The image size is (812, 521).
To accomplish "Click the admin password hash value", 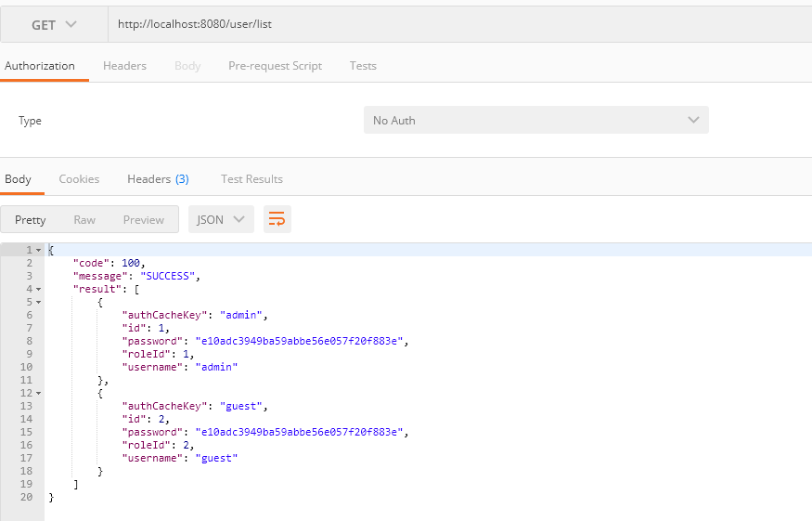I will [301, 341].
